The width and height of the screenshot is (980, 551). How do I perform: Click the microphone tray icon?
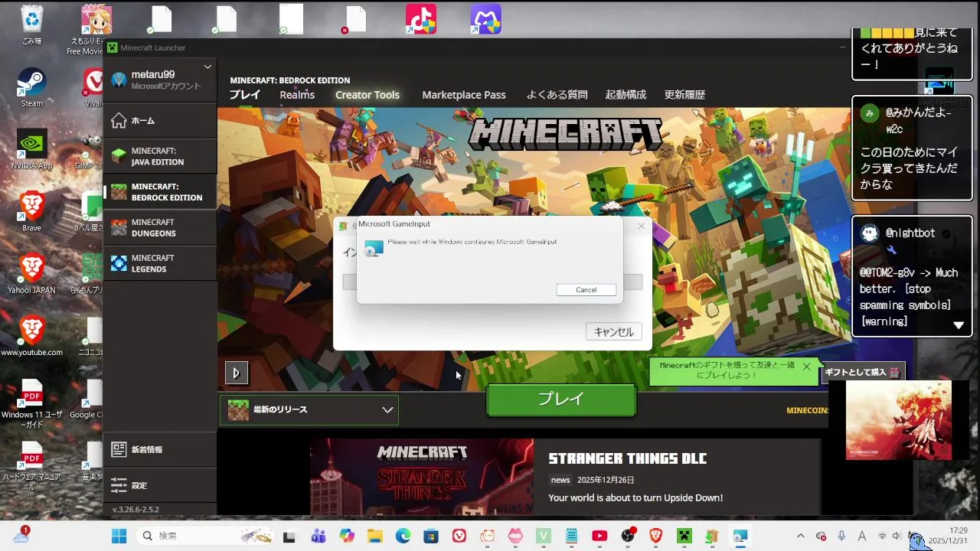tap(841, 536)
